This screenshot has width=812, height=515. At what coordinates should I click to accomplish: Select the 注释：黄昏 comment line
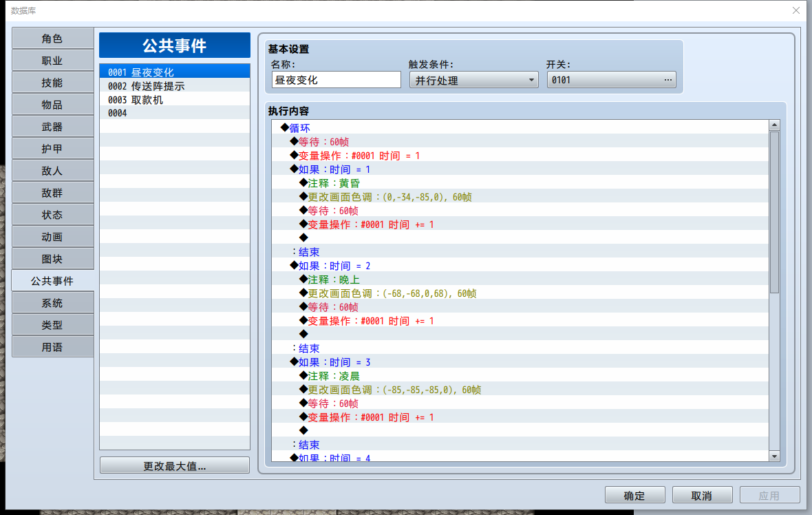point(520,183)
